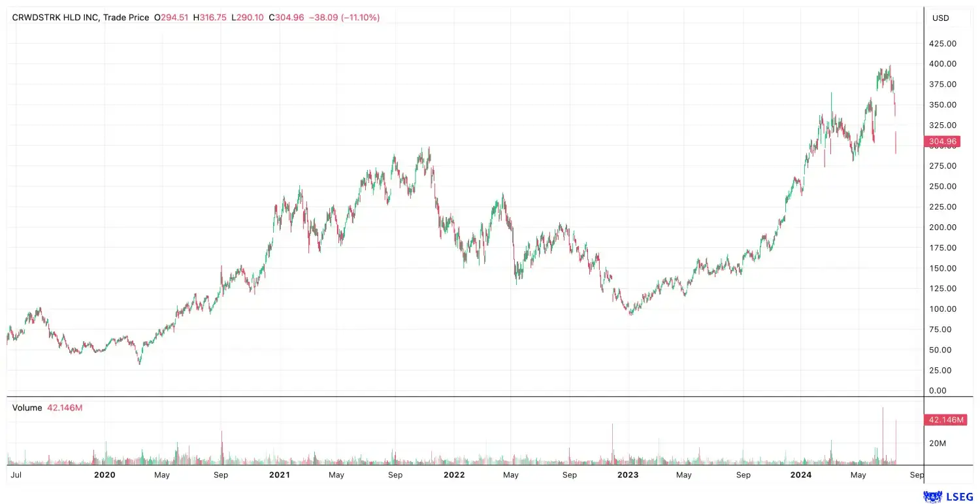The width and height of the screenshot is (980, 504).
Task: Click the 150.00 price axis label
Action: pyautogui.click(x=943, y=268)
